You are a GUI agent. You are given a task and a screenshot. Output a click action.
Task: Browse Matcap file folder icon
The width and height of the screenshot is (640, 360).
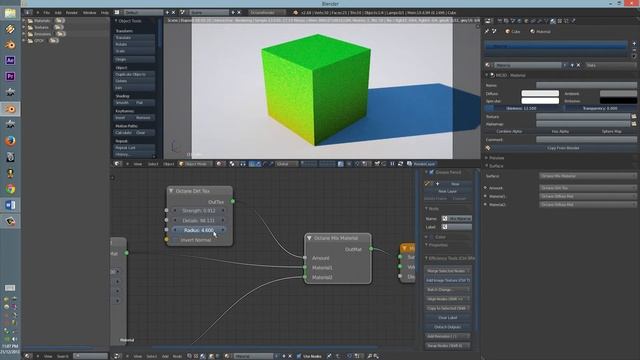(634, 124)
